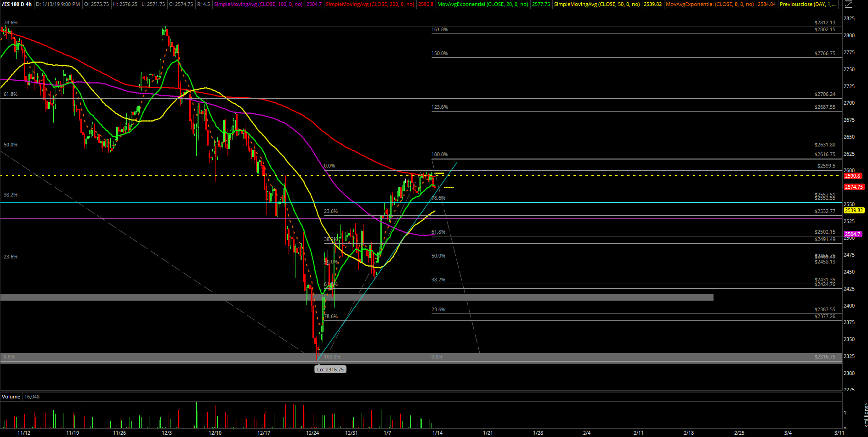Click the R: 4.5 range value
Image resolution: width=868 pixels, height=437 pixels.
click(x=204, y=4)
